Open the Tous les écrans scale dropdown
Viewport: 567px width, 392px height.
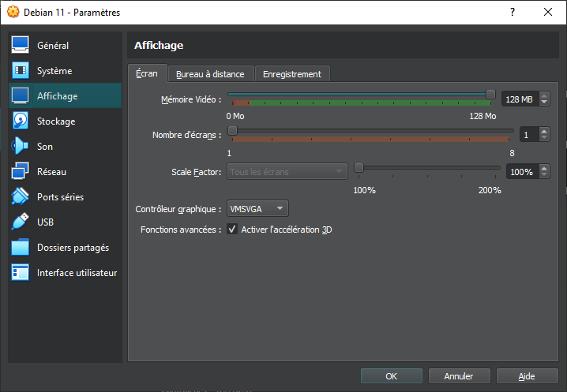coord(287,172)
